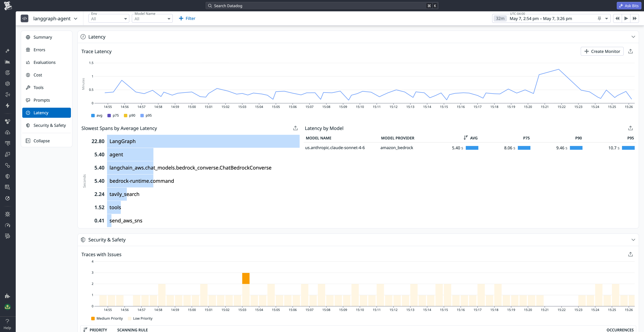Click the SCANNING RULE column header
The height and width of the screenshot is (332, 644).
click(x=132, y=330)
